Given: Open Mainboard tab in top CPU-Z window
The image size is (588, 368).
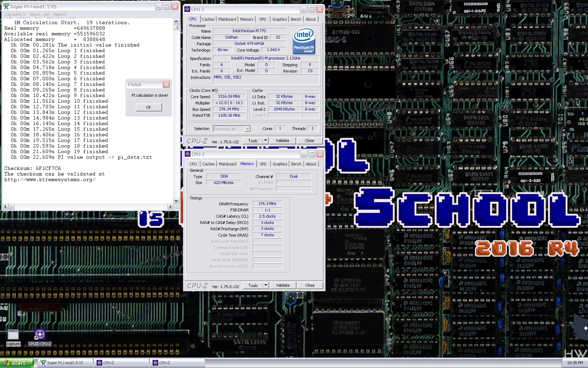Looking at the screenshot, I should point(227,19).
